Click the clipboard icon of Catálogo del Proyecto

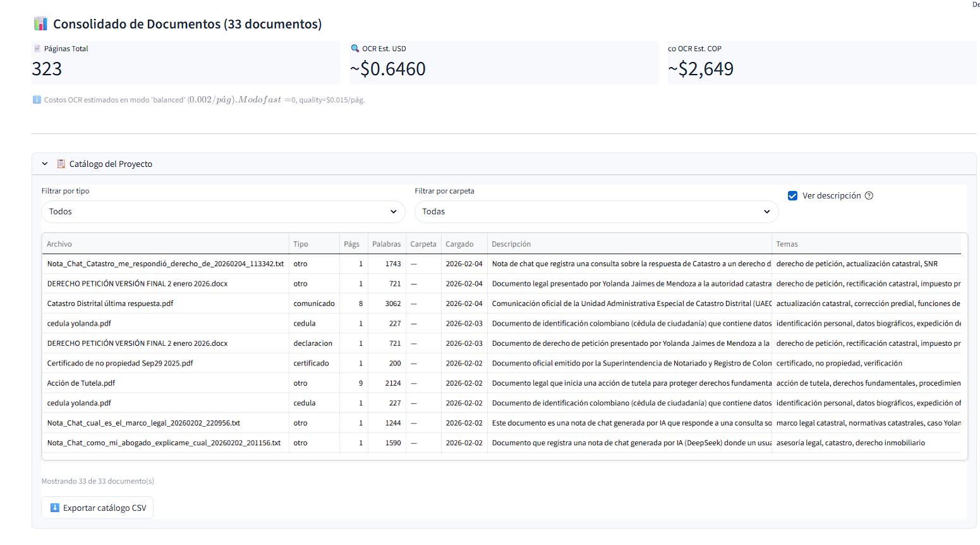(x=61, y=164)
